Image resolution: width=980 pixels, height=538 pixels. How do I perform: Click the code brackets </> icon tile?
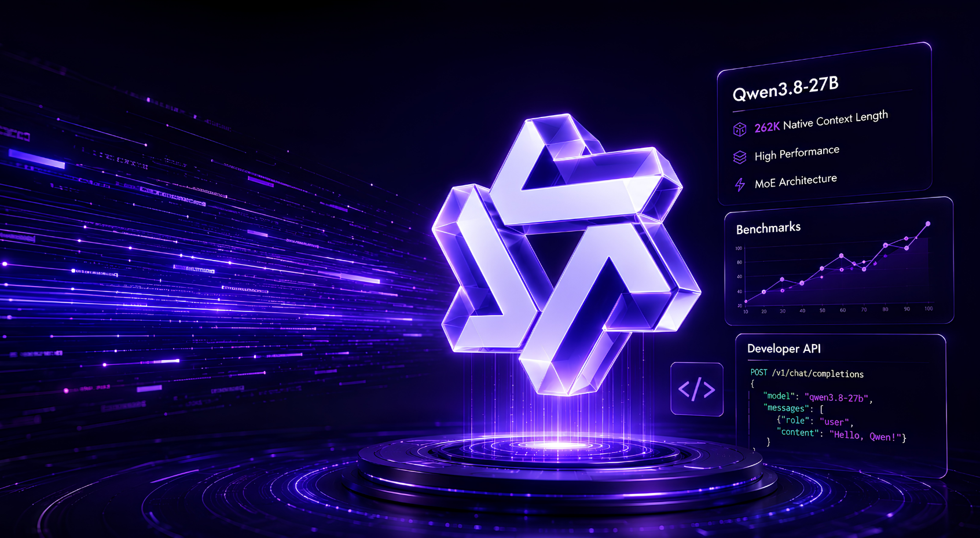[x=697, y=389]
